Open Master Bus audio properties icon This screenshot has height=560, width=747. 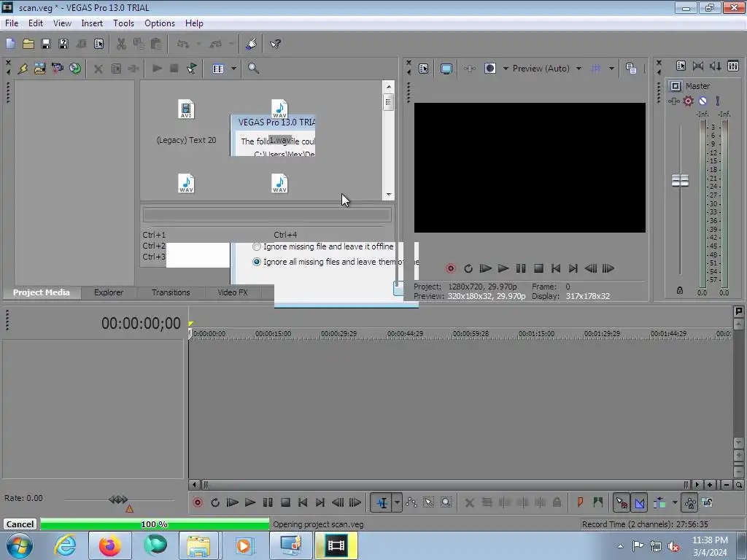[x=681, y=66]
